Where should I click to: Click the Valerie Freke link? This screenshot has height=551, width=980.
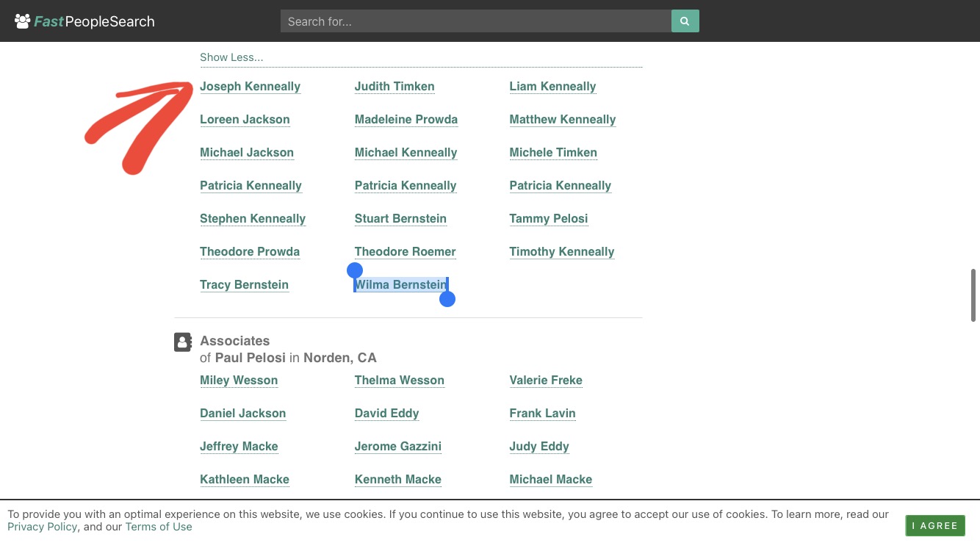[546, 381]
